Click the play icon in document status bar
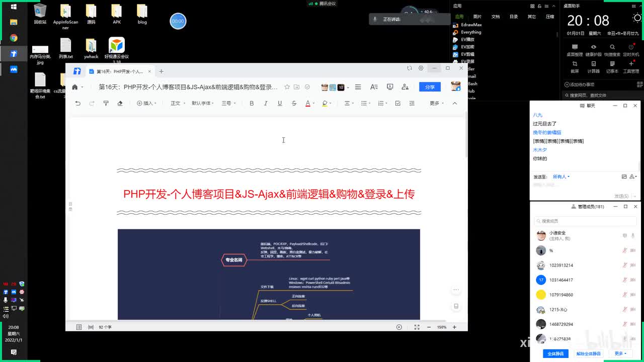Screen dimensions: 644x362 click(399, 327)
